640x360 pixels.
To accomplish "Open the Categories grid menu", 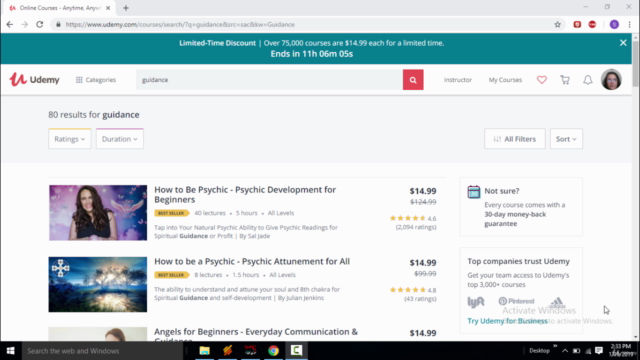I will 96,80.
